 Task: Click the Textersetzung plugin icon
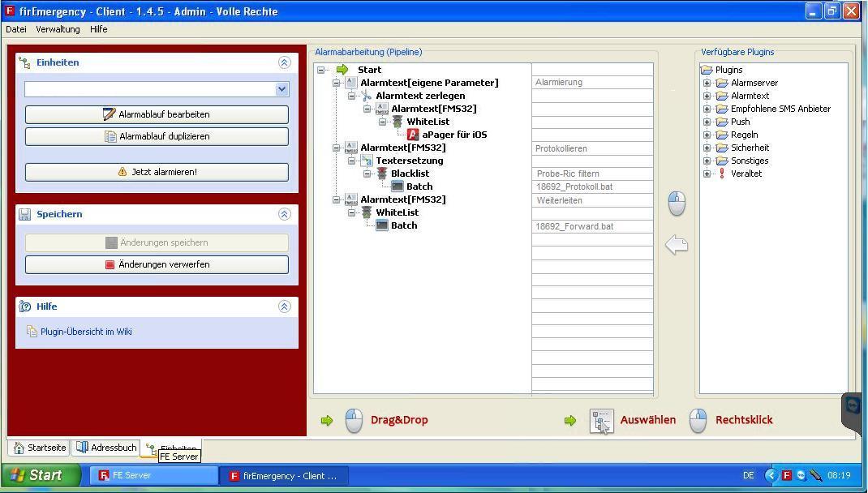(x=367, y=161)
